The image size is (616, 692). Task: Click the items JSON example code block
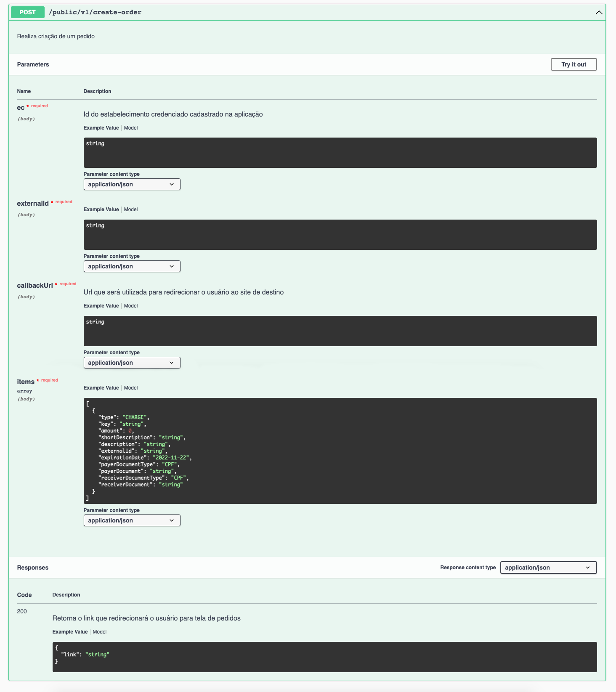tap(340, 451)
